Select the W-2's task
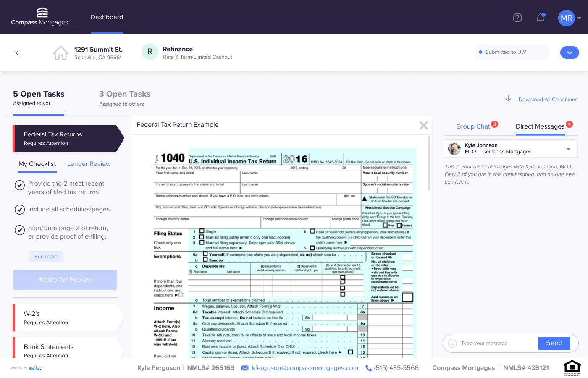The width and height of the screenshot is (588, 378). tap(68, 318)
